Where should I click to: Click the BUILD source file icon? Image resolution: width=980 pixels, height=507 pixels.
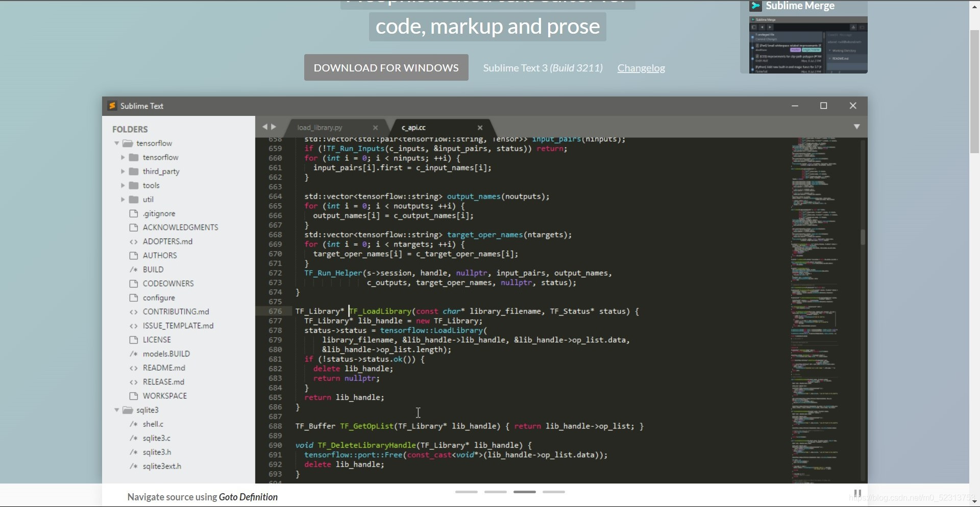pyautogui.click(x=134, y=270)
